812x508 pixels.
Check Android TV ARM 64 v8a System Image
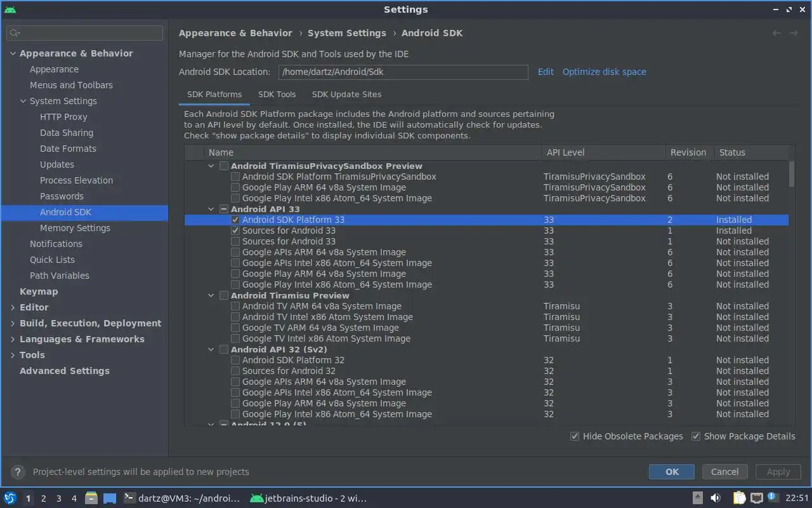pyautogui.click(x=235, y=306)
